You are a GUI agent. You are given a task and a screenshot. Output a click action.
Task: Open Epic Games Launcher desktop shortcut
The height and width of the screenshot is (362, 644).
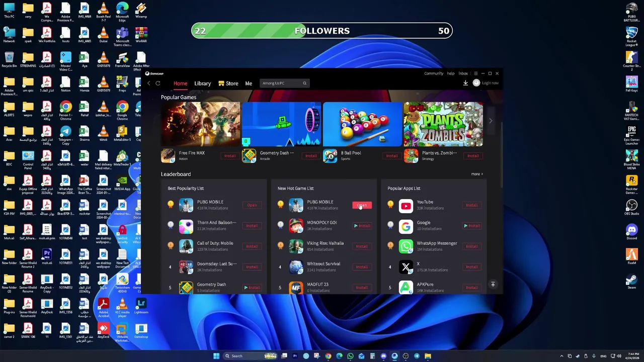[631, 135]
